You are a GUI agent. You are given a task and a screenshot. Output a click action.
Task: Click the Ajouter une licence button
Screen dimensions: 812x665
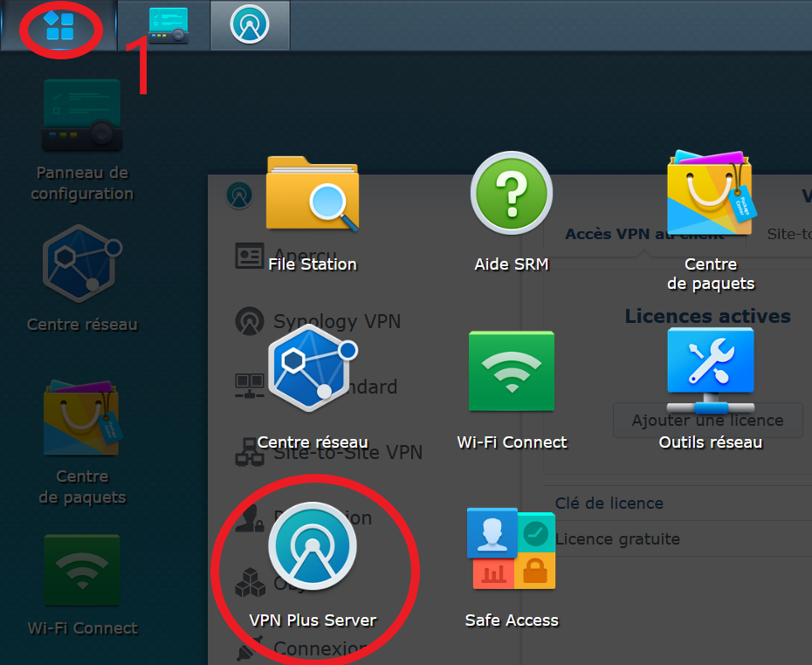[707, 421]
